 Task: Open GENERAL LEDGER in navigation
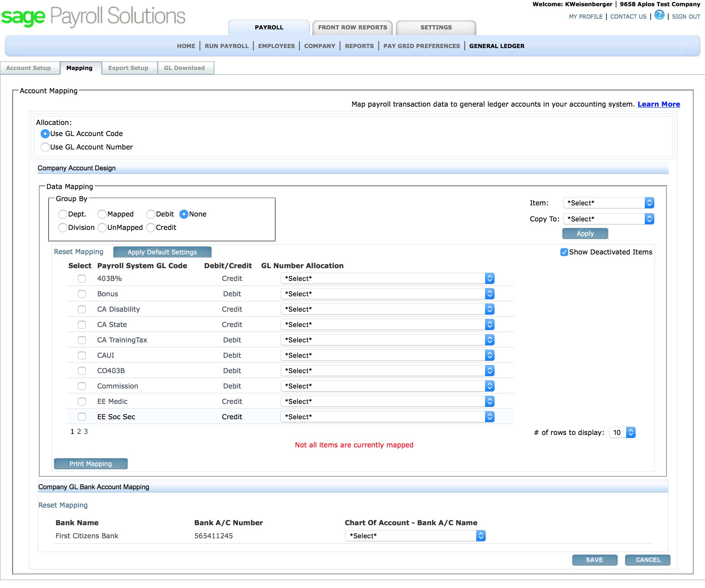[497, 46]
